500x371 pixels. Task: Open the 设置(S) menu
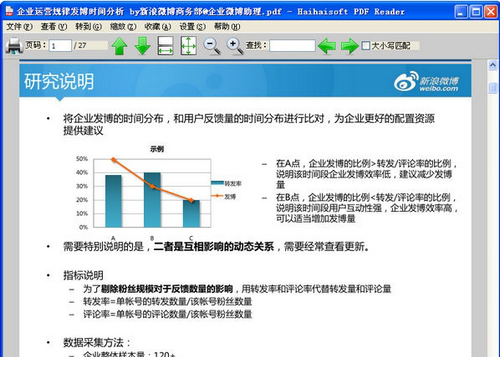click(x=193, y=27)
